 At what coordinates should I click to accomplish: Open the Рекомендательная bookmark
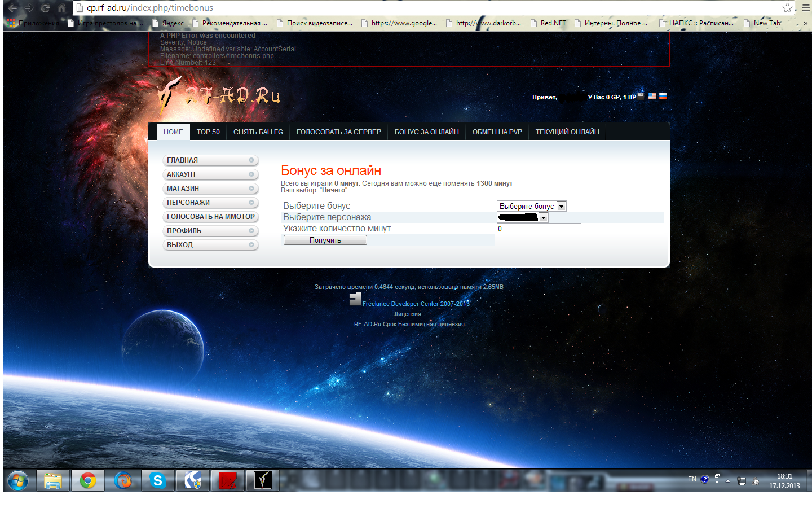click(x=230, y=23)
